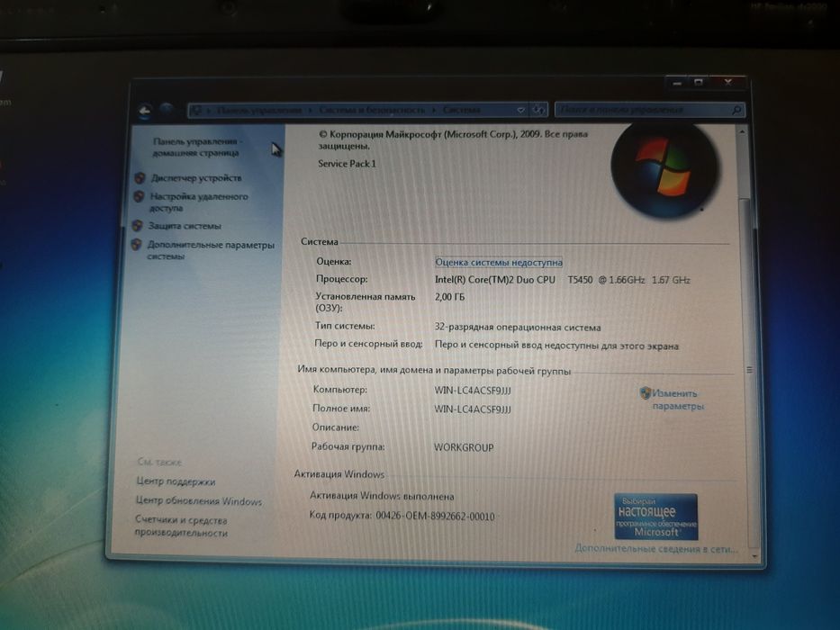This screenshot has height=630, width=840.
Task: Click Изменить параметры link
Action: point(678,400)
